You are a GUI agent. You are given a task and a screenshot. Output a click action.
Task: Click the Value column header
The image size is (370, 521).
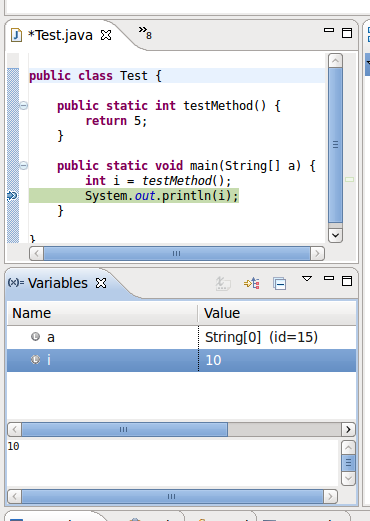[x=277, y=313]
